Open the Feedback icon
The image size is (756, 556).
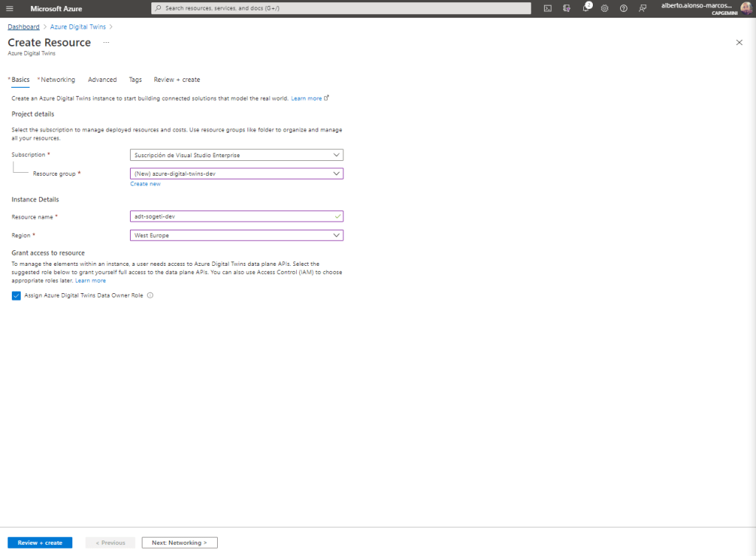point(643,8)
